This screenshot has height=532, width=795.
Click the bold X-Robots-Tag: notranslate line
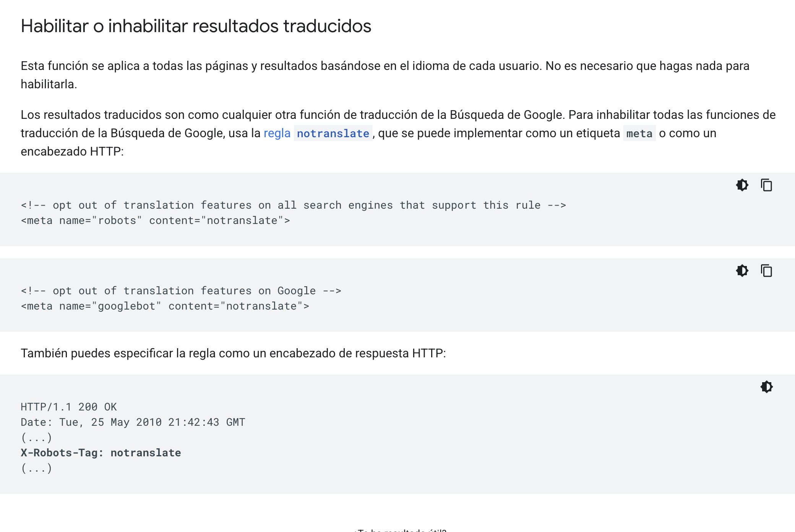pyautogui.click(x=101, y=453)
